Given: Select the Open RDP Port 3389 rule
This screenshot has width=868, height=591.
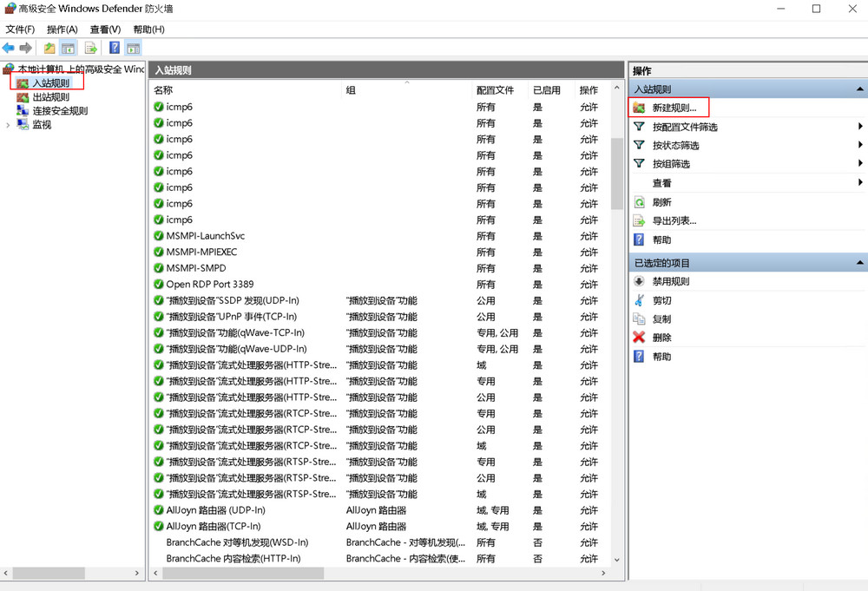Looking at the screenshot, I should (x=210, y=284).
